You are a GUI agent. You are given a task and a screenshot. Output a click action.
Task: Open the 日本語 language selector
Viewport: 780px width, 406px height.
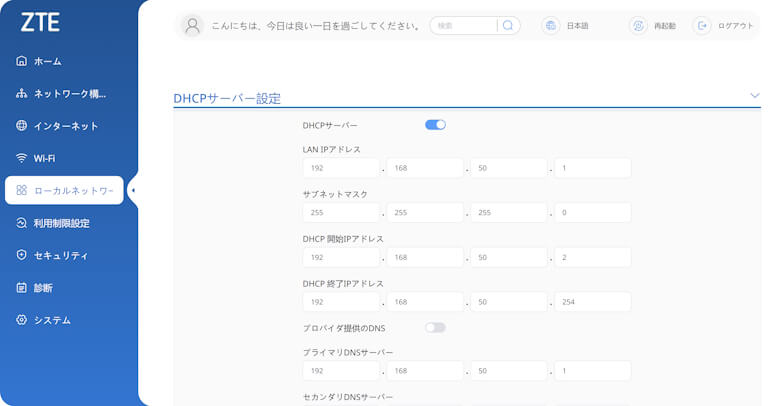(x=578, y=26)
